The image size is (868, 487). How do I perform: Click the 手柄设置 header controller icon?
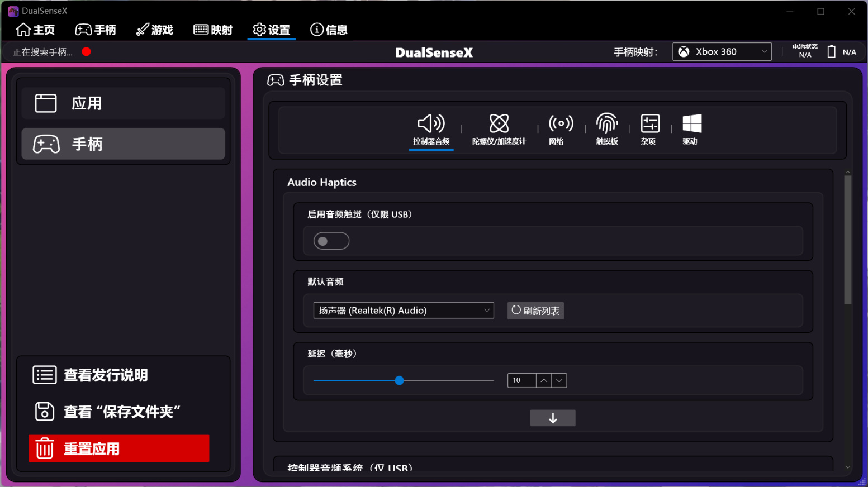tap(276, 80)
